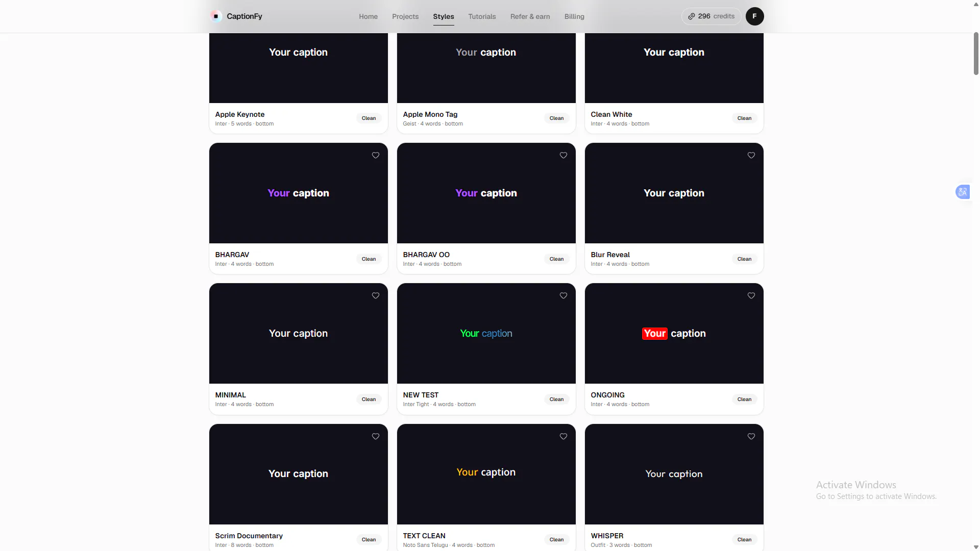Open the TEXT CLEAN style preview

pos(486,474)
